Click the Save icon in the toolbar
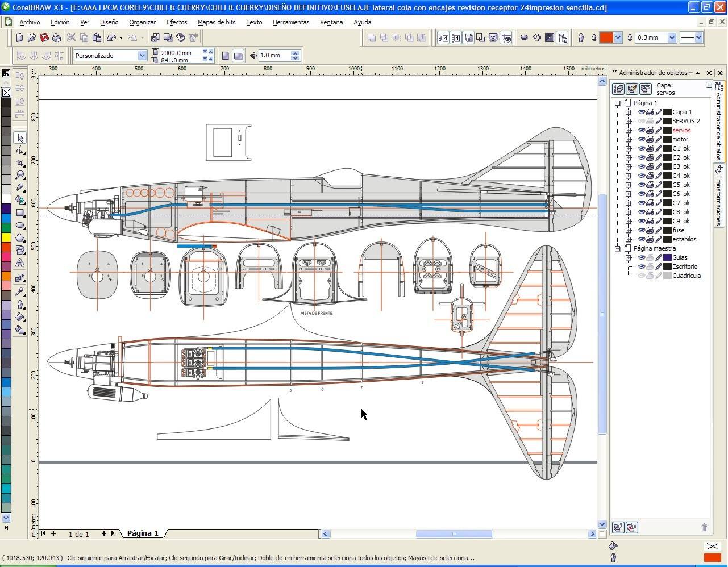The image size is (728, 567). point(44,37)
